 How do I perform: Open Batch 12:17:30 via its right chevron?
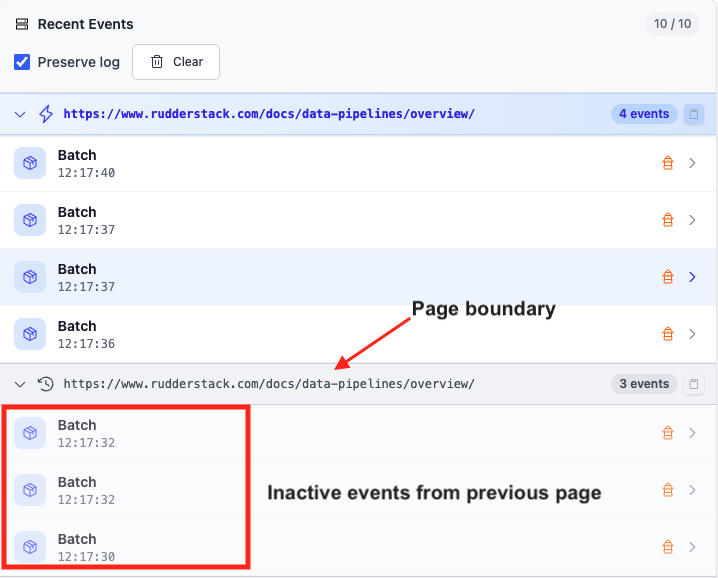[692, 547]
